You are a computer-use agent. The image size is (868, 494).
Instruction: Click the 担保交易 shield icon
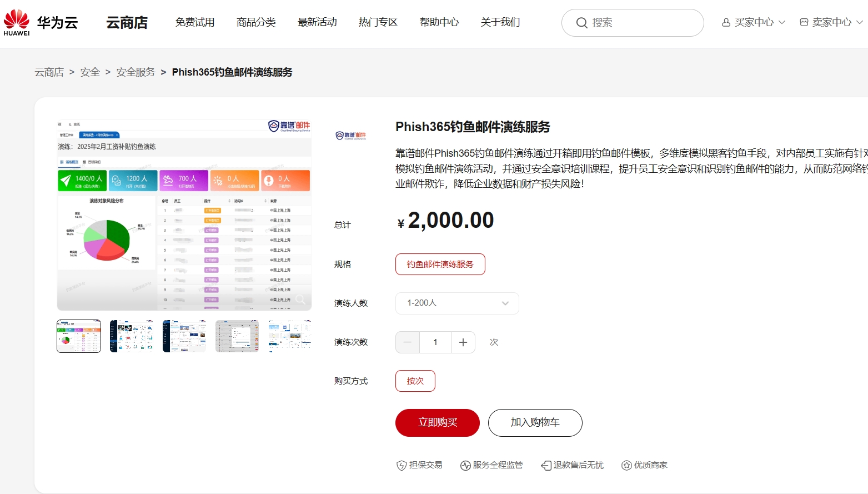click(402, 466)
